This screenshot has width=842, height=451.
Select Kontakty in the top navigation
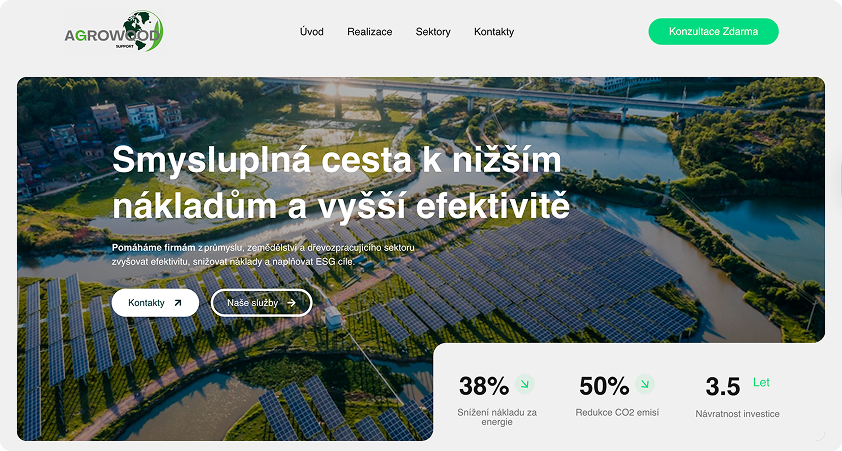pos(494,32)
